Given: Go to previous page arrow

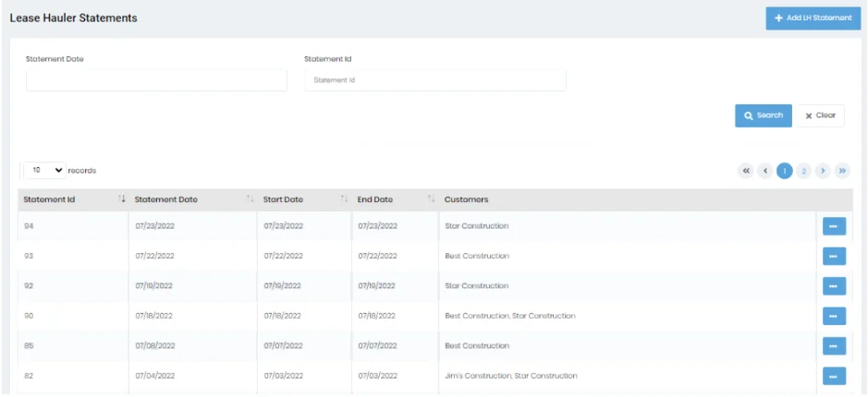Looking at the screenshot, I should point(765,171).
